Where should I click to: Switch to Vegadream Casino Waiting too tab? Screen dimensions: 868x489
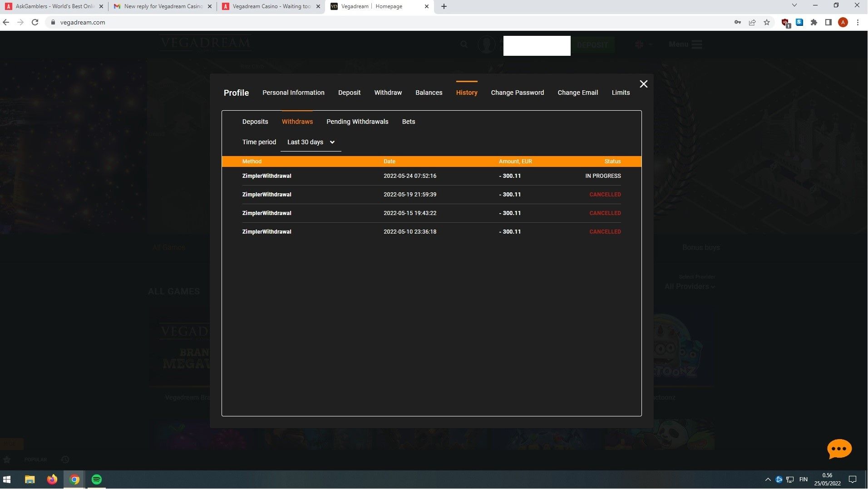click(271, 6)
